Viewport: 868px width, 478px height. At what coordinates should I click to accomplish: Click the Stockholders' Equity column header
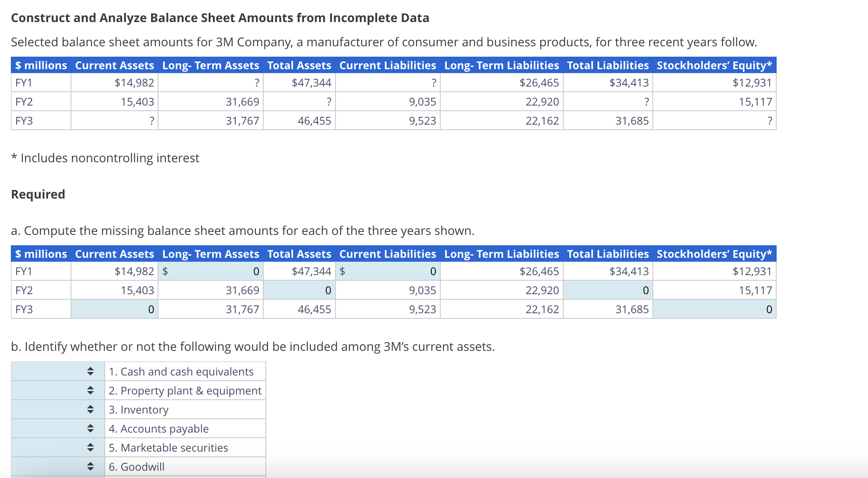click(x=714, y=254)
